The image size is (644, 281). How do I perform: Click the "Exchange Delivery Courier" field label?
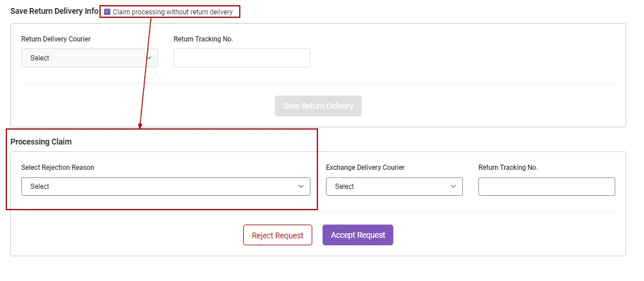(365, 168)
